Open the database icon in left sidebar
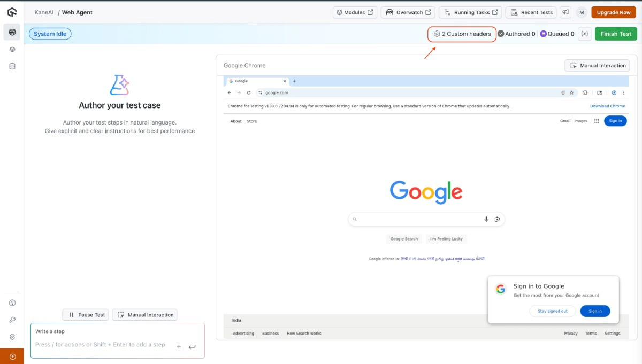The height and width of the screenshot is (364, 642). pyautogui.click(x=12, y=66)
